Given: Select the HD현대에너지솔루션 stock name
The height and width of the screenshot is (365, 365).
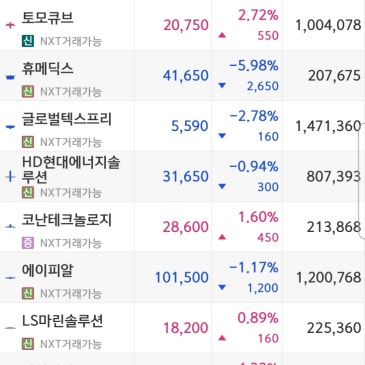Looking at the screenshot, I should [x=71, y=170].
